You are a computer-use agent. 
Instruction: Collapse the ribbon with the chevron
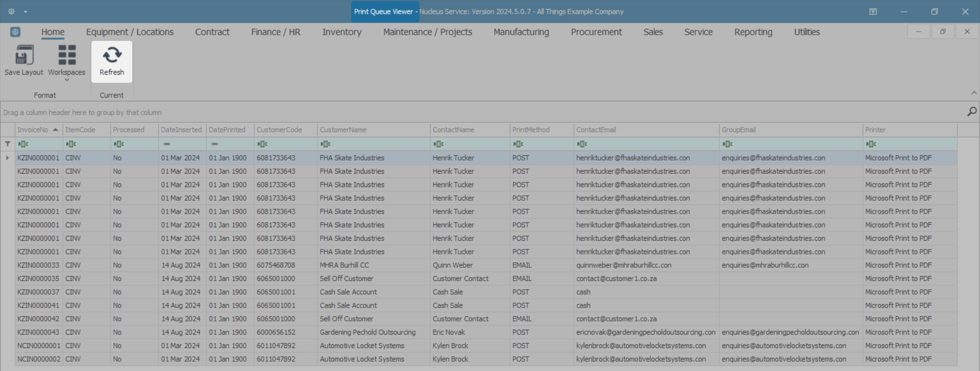(x=974, y=92)
